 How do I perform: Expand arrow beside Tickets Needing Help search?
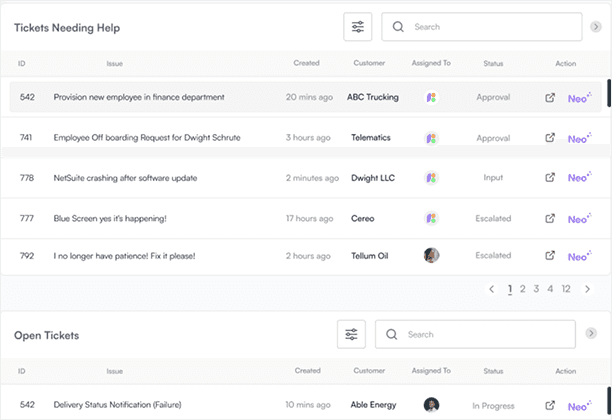pyautogui.click(x=596, y=27)
